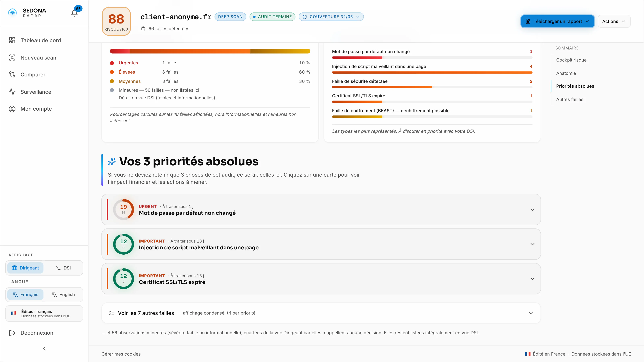This screenshot has width=644, height=362.
Task: Click the bug icon beside 66 failles détectées
Action: [x=143, y=29]
